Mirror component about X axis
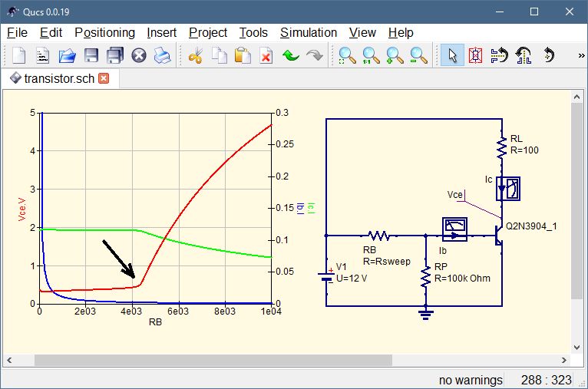Screen dimensions: 588x389 coord(499,56)
